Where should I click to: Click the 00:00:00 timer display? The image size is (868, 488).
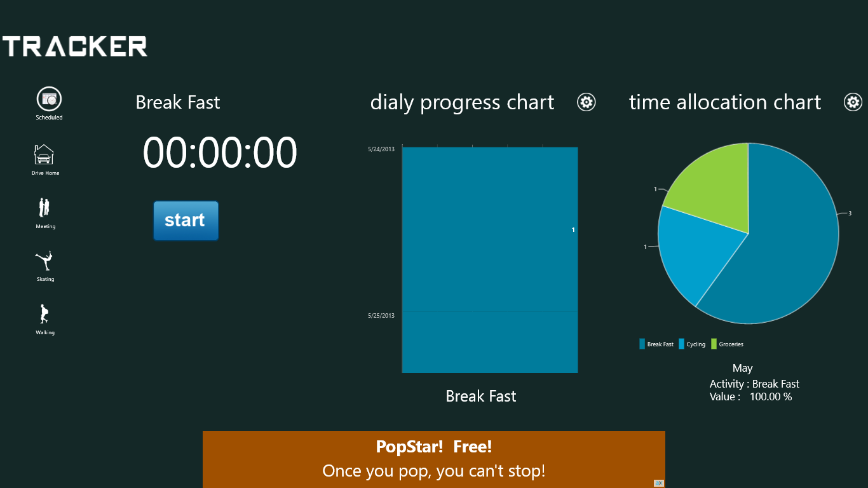[220, 153]
